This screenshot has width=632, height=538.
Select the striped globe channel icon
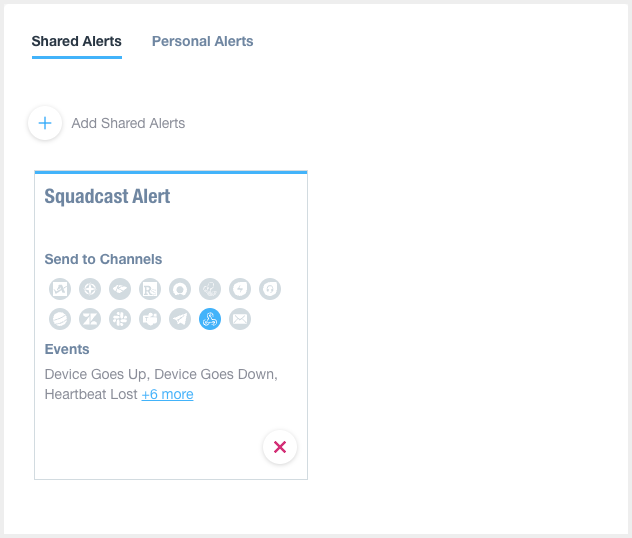(60, 319)
